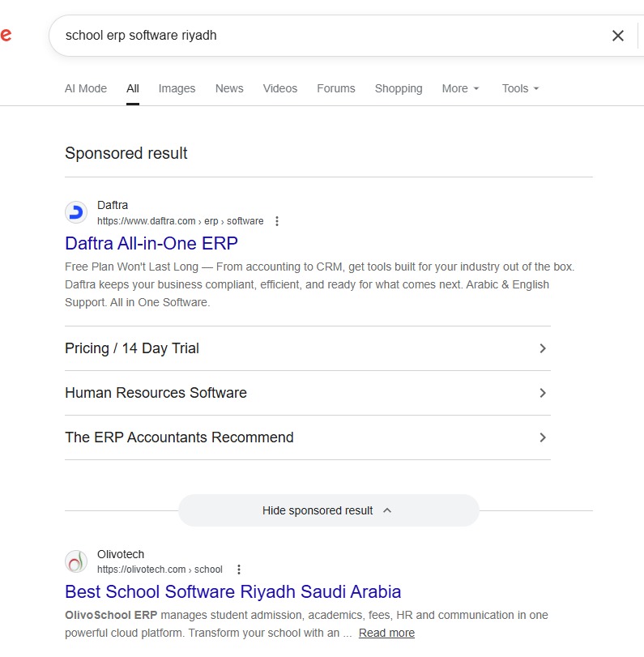The width and height of the screenshot is (644, 657).
Task: Open Olivotech result three-dot options menu
Action: (238, 570)
